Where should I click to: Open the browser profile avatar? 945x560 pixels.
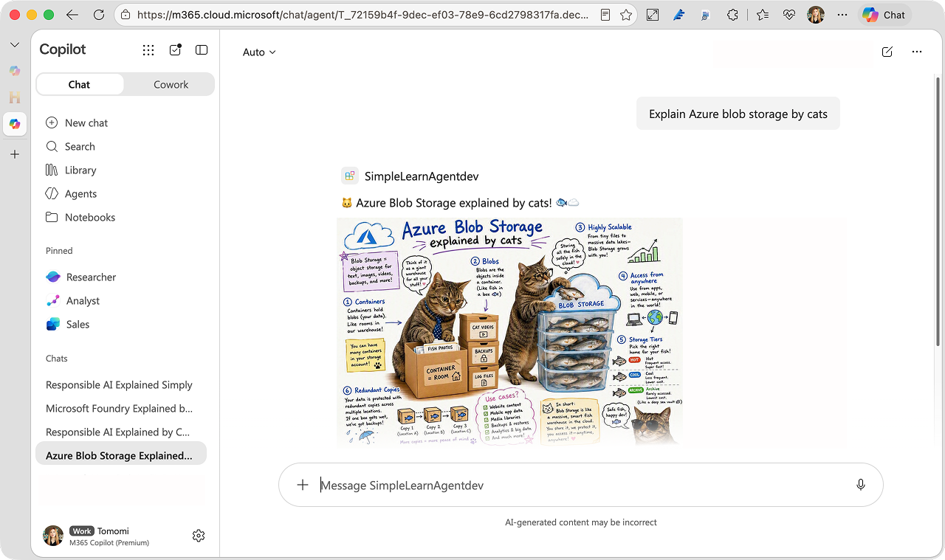coord(816,15)
